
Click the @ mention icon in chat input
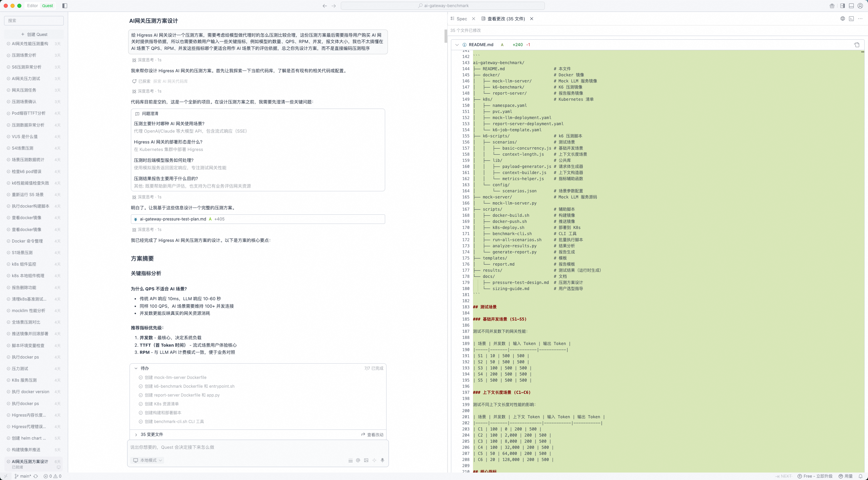pyautogui.click(x=358, y=460)
